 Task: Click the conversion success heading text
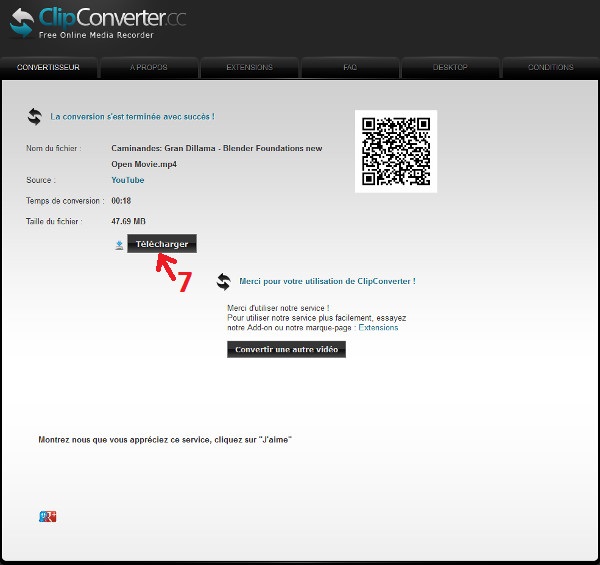132,117
